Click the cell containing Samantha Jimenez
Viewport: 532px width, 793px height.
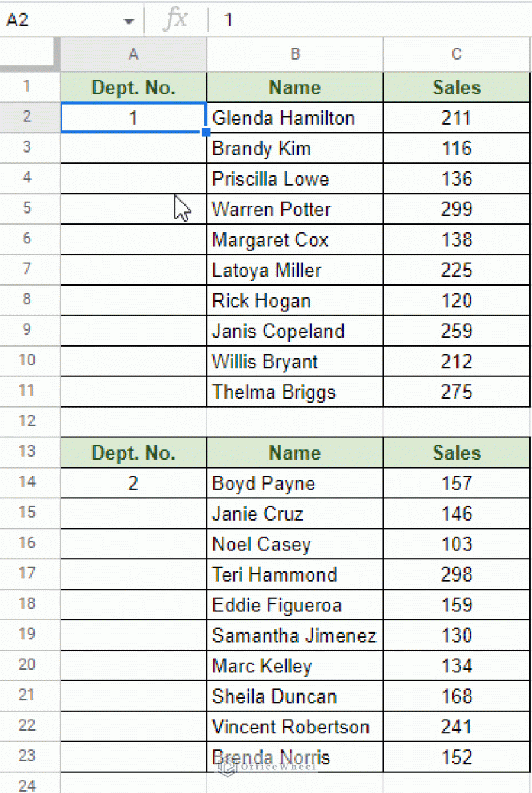pos(294,636)
